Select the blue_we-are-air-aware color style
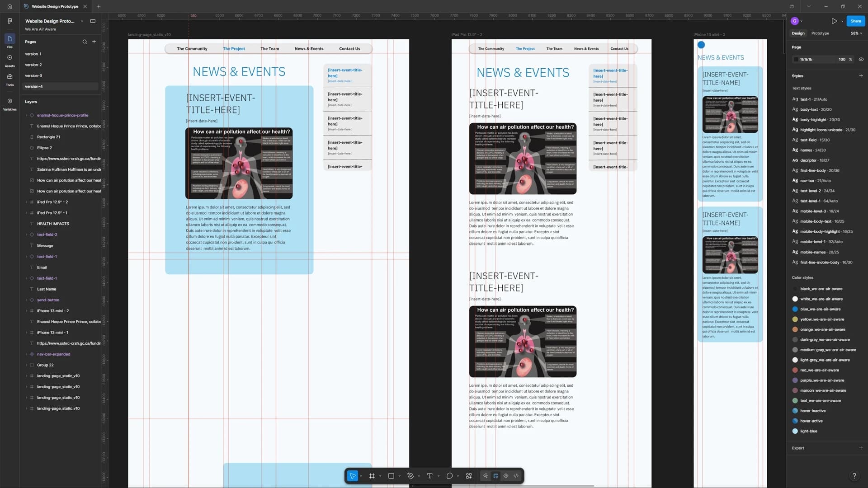This screenshot has height=488, width=868. pyautogui.click(x=820, y=309)
